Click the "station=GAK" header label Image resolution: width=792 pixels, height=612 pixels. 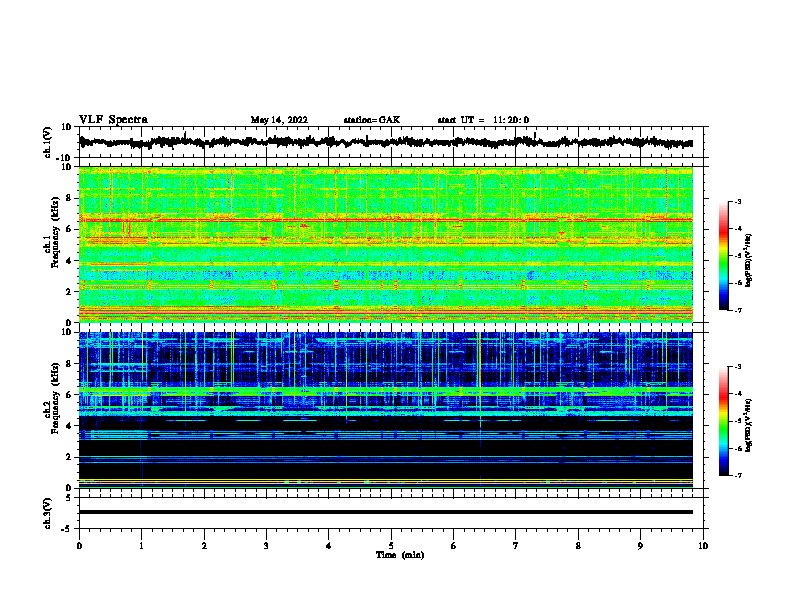[x=372, y=120]
